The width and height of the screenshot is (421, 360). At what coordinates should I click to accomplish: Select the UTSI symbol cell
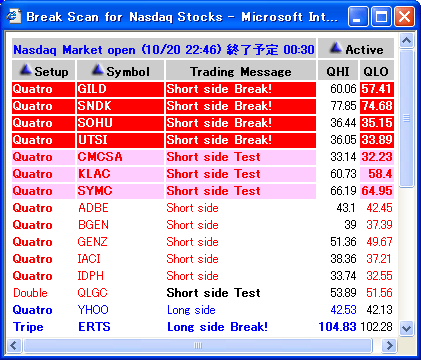pyautogui.click(x=120, y=140)
